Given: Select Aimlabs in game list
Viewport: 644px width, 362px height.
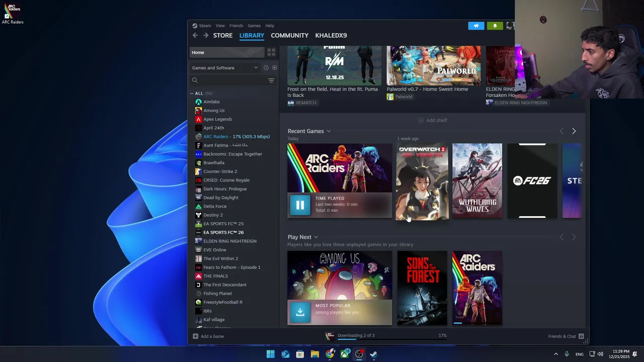Looking at the screenshot, I should [211, 102].
